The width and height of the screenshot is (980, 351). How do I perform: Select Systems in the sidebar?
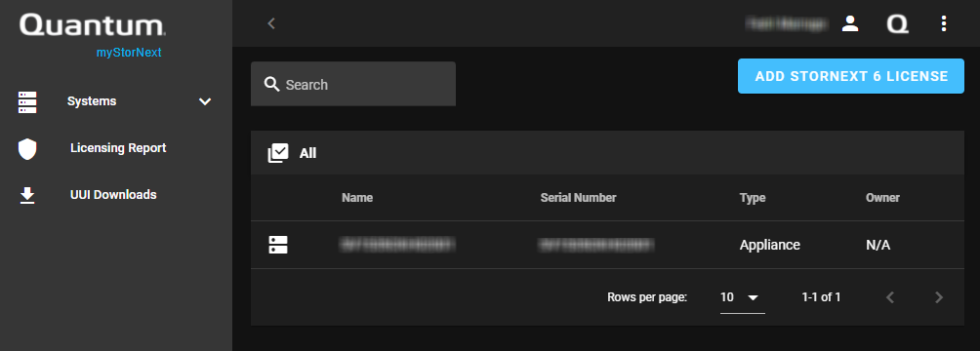point(92,101)
